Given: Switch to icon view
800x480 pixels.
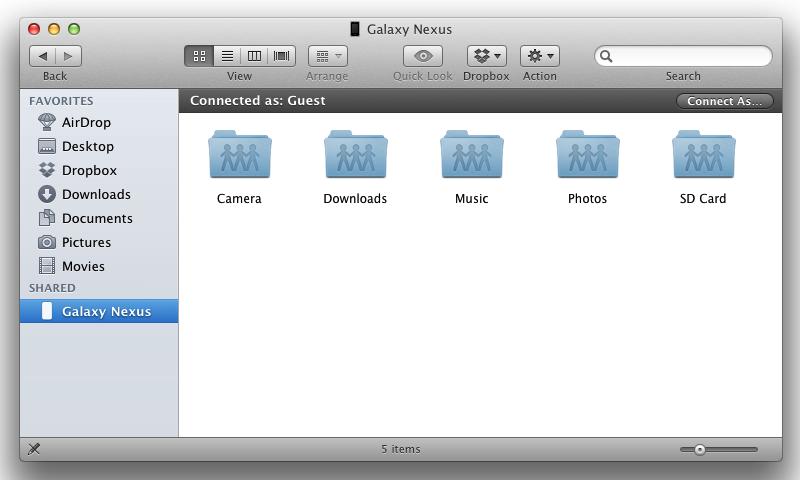Looking at the screenshot, I should (x=199, y=56).
